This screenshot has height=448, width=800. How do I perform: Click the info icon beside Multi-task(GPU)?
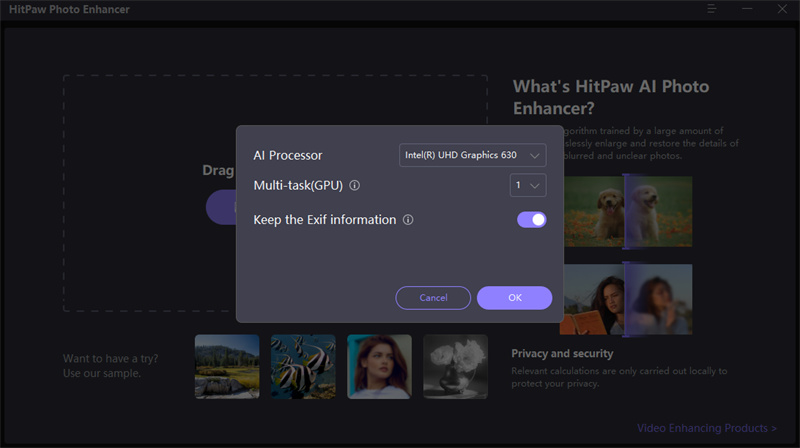point(355,185)
